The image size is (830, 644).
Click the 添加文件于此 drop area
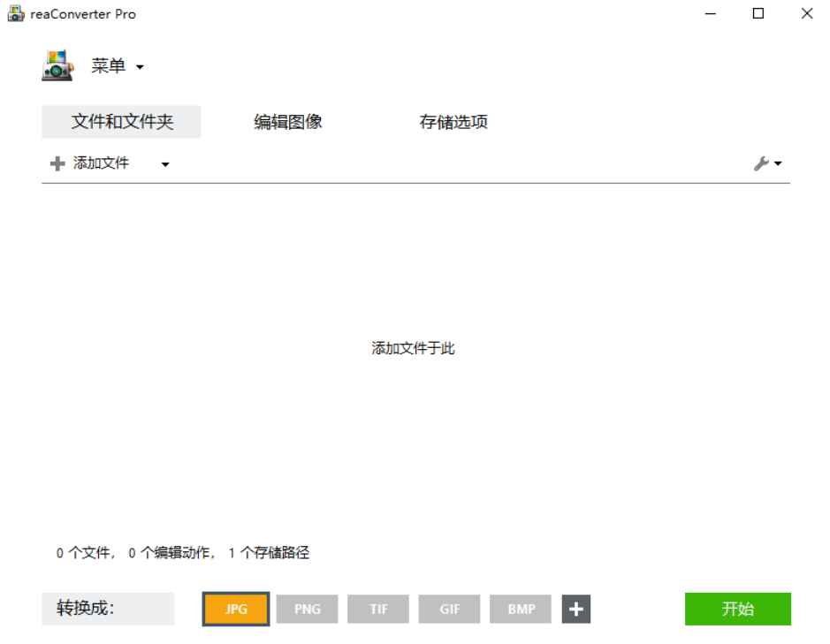[x=415, y=347]
